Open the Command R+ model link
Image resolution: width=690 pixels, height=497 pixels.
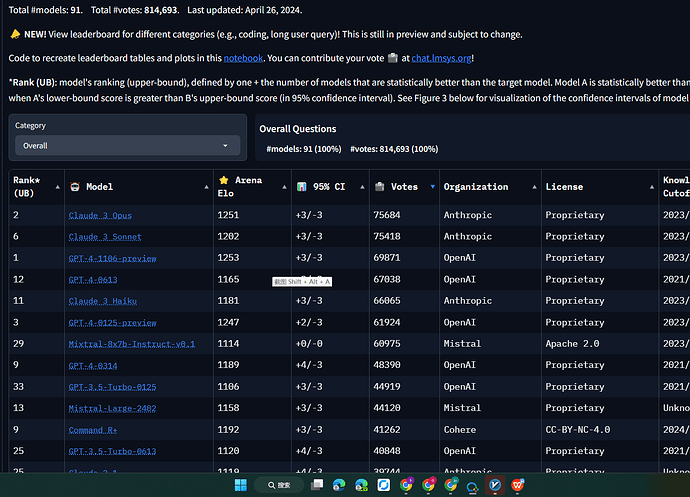click(x=93, y=430)
